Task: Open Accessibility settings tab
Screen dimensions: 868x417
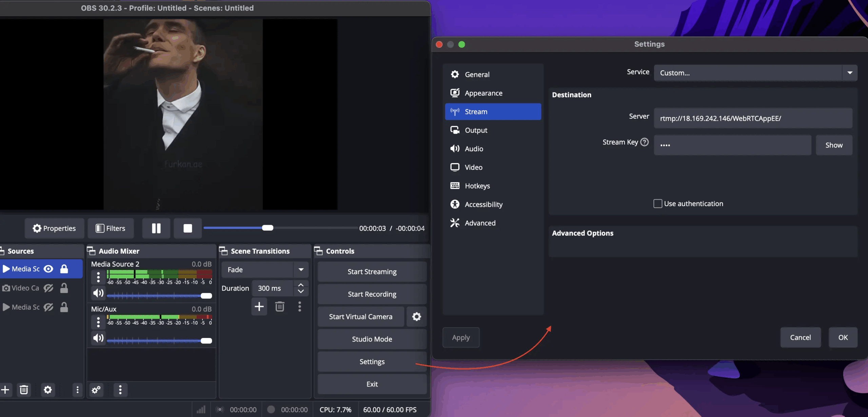Action: tap(493, 204)
